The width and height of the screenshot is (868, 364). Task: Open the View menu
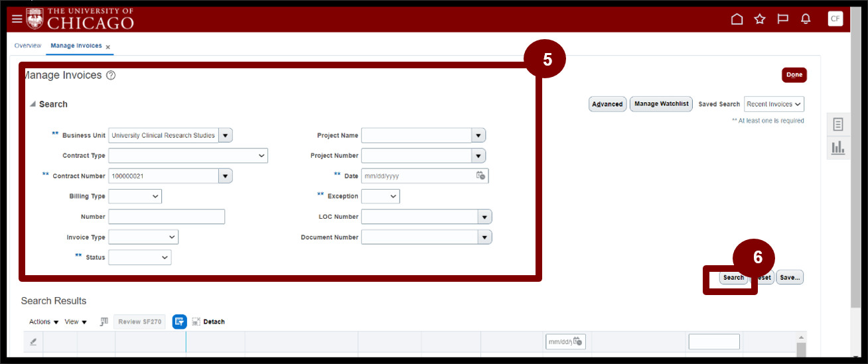(x=76, y=322)
